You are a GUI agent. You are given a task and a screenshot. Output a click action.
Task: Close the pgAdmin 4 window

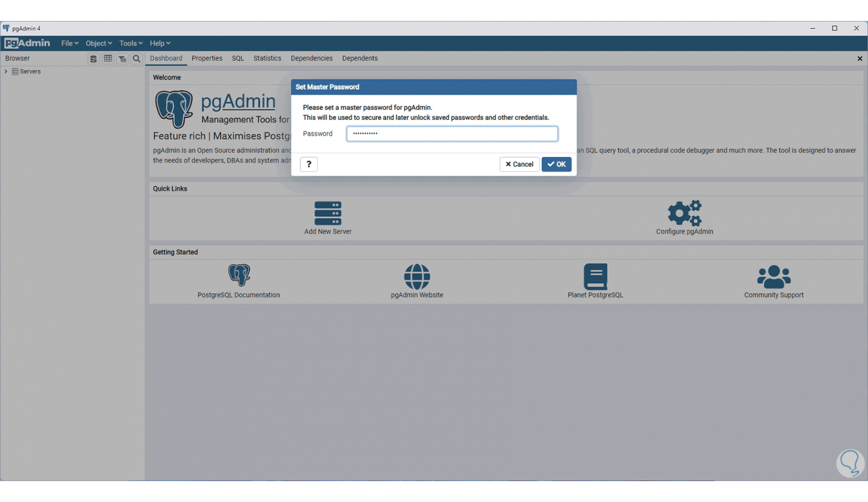click(856, 28)
